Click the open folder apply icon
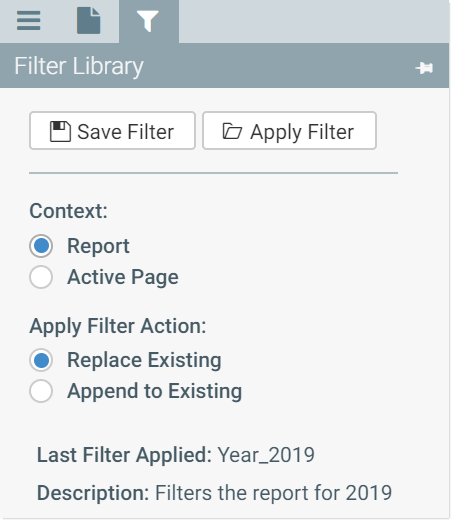Screen dimensions: 453x522 pyautogui.click(x=232, y=131)
